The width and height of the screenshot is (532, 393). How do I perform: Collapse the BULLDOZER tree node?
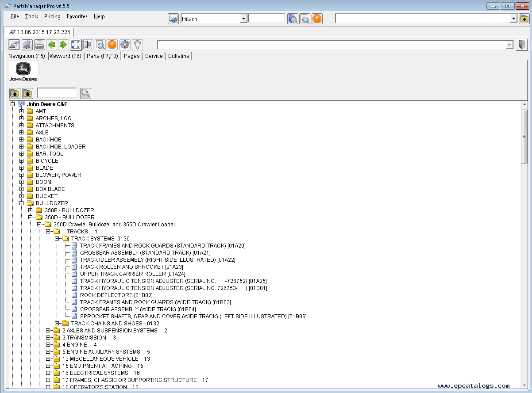click(x=21, y=203)
